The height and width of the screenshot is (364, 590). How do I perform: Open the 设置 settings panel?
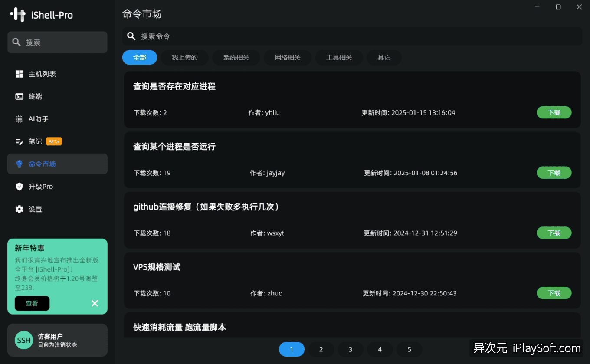(35, 209)
